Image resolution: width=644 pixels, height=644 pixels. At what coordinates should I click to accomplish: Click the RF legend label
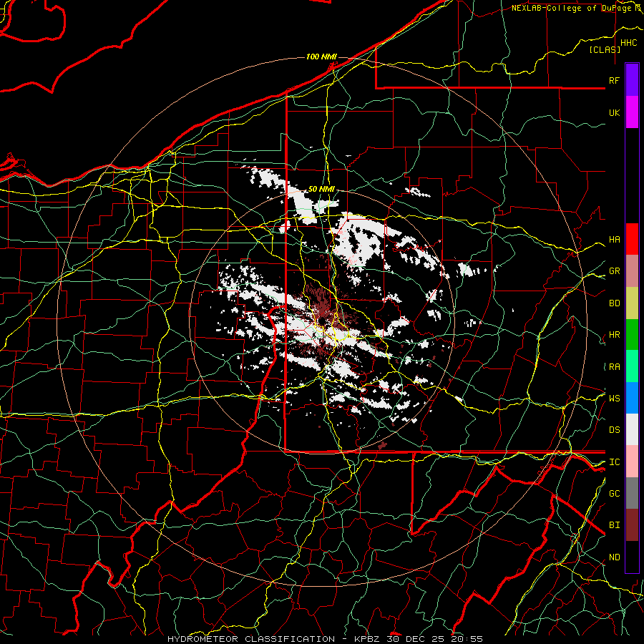point(614,80)
